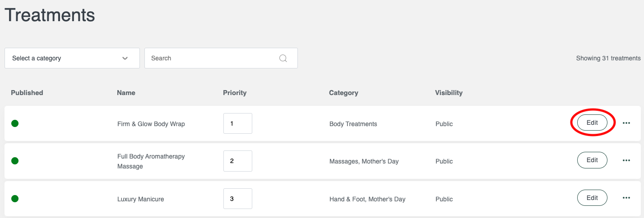The height and width of the screenshot is (218, 644).
Task: Click the search magnifier icon
Action: click(x=283, y=58)
